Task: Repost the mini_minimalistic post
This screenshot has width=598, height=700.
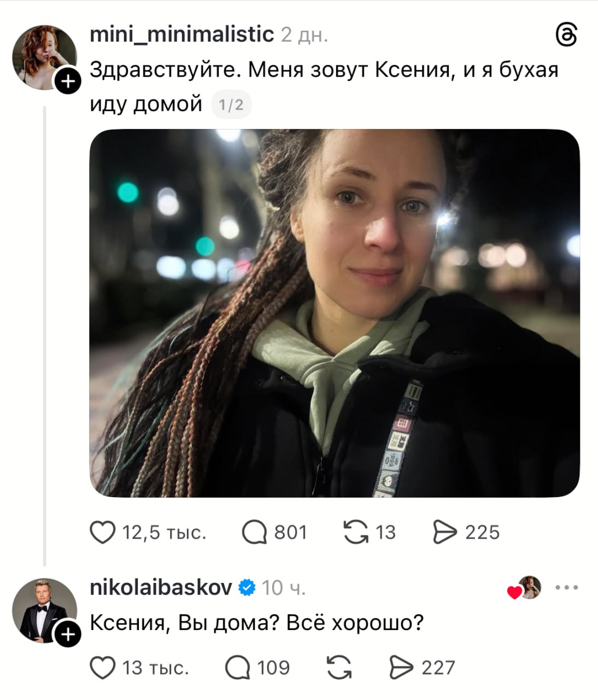Action: tap(356, 532)
